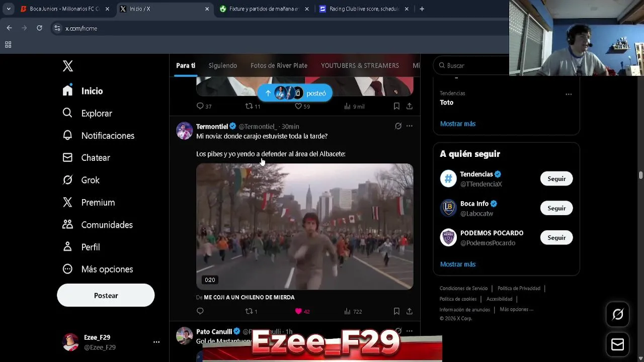
Task: Open Más opciones menu
Action: (x=98, y=269)
